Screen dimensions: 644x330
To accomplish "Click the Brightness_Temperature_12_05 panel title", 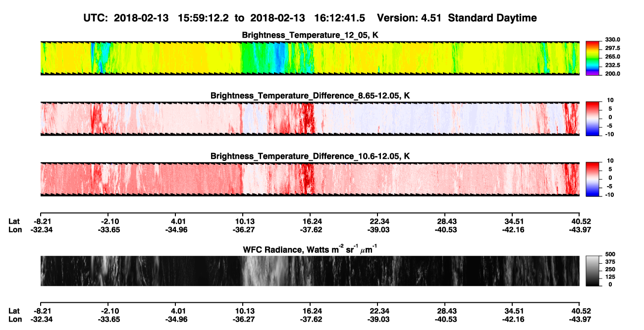I will point(310,35).
